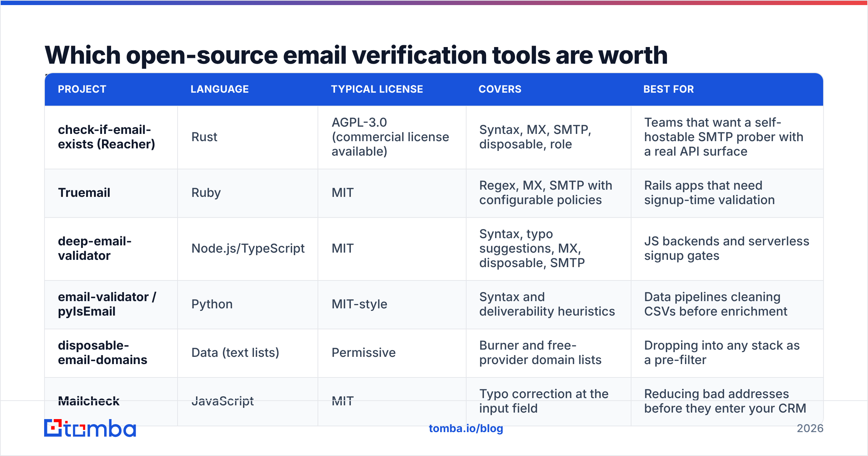Click 'JS backends and serverless signup gates'

[x=727, y=248]
